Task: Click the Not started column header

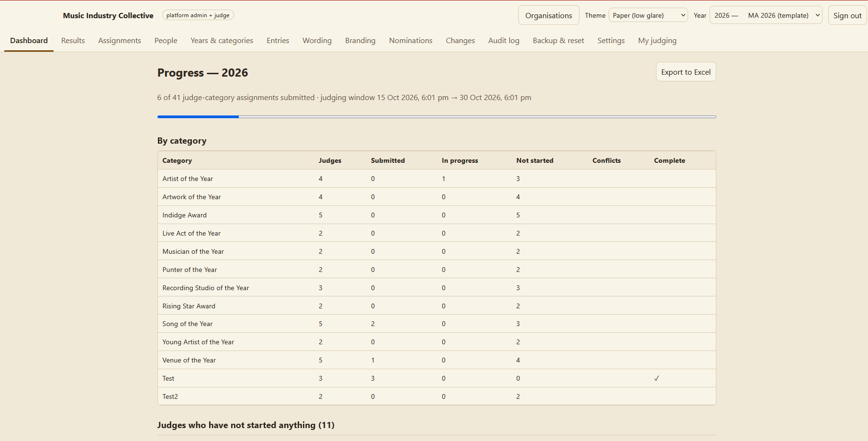Action: pyautogui.click(x=534, y=160)
